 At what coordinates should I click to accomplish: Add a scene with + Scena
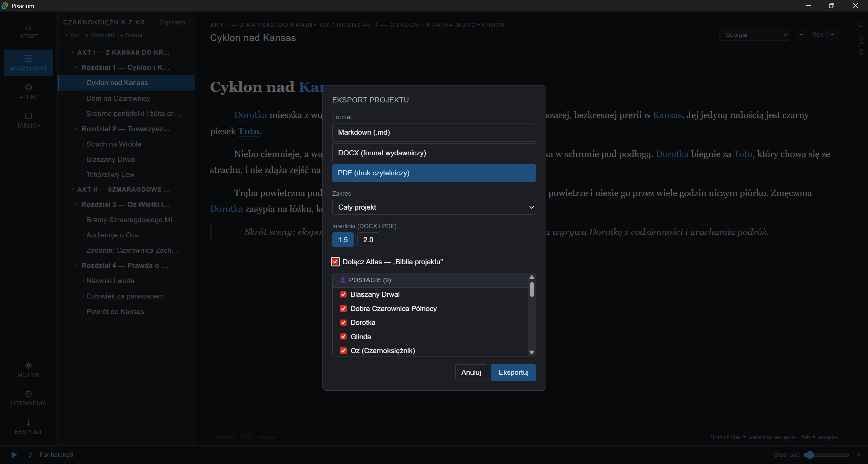(131, 35)
